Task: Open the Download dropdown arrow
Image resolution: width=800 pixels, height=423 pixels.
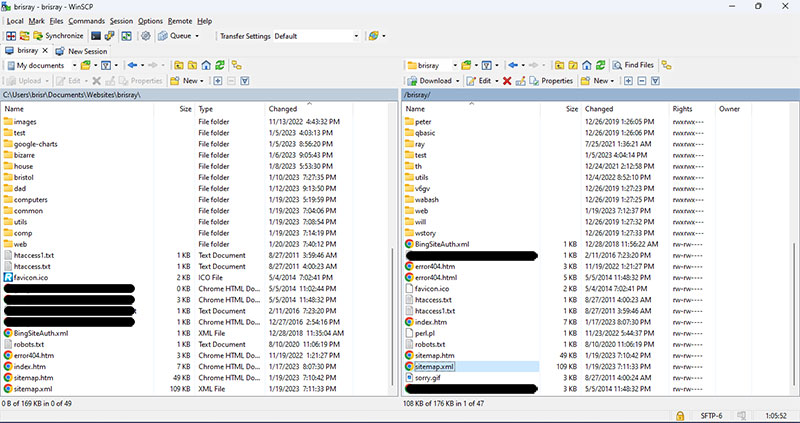Action: [457, 81]
